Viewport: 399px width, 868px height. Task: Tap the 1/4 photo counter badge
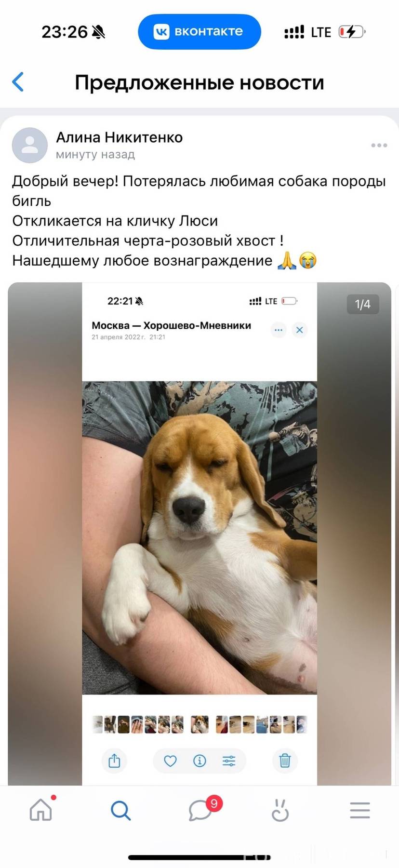click(363, 304)
